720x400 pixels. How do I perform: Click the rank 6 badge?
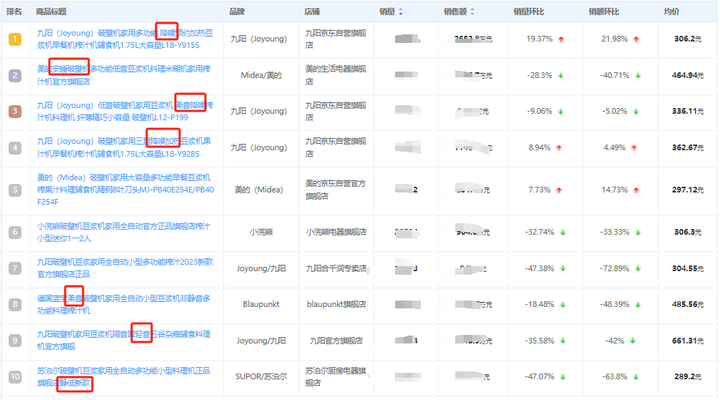(15, 232)
